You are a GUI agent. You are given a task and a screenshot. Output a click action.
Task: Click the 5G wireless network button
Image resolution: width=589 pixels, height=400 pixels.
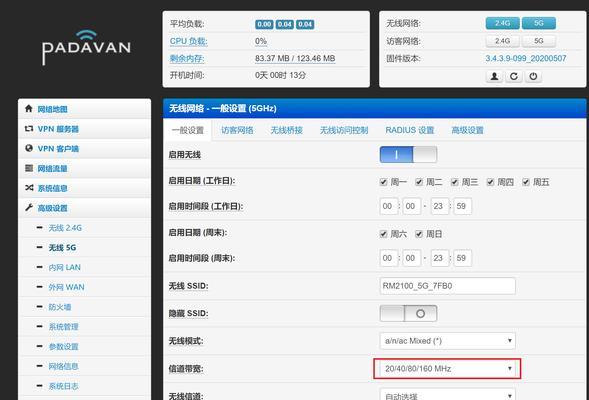tap(539, 23)
